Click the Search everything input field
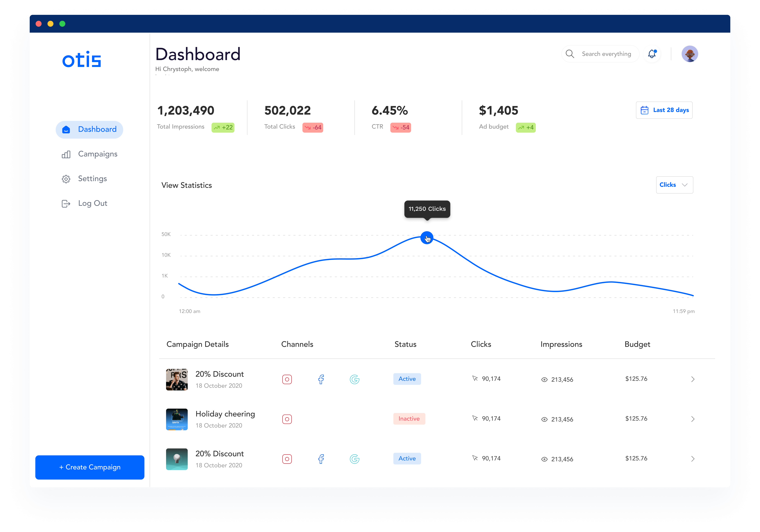 click(606, 54)
